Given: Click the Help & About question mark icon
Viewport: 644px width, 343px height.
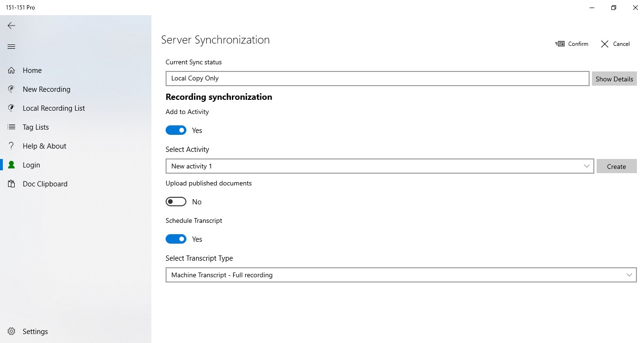Looking at the screenshot, I should click(x=11, y=146).
